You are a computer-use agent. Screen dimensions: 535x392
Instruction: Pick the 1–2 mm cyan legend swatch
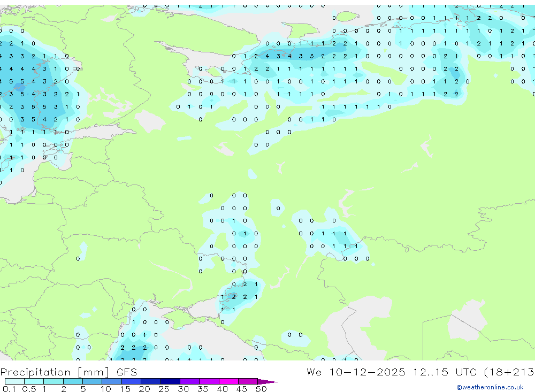pos(53,381)
